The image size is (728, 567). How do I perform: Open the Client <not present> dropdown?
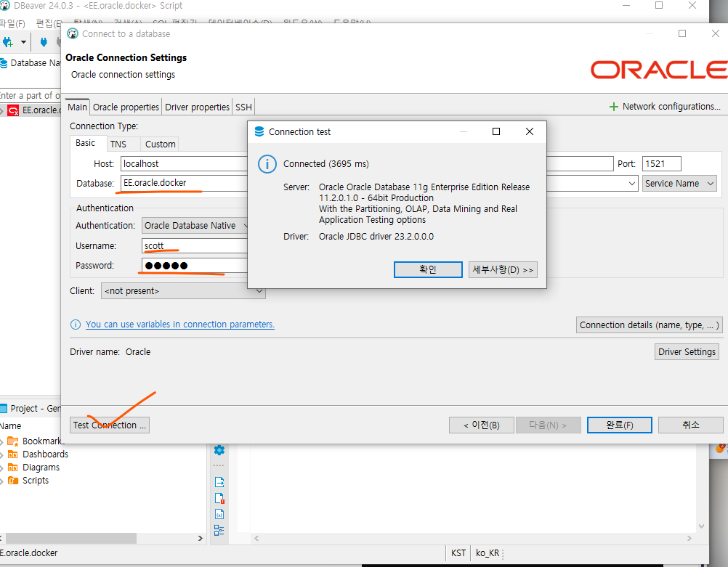pyautogui.click(x=183, y=291)
